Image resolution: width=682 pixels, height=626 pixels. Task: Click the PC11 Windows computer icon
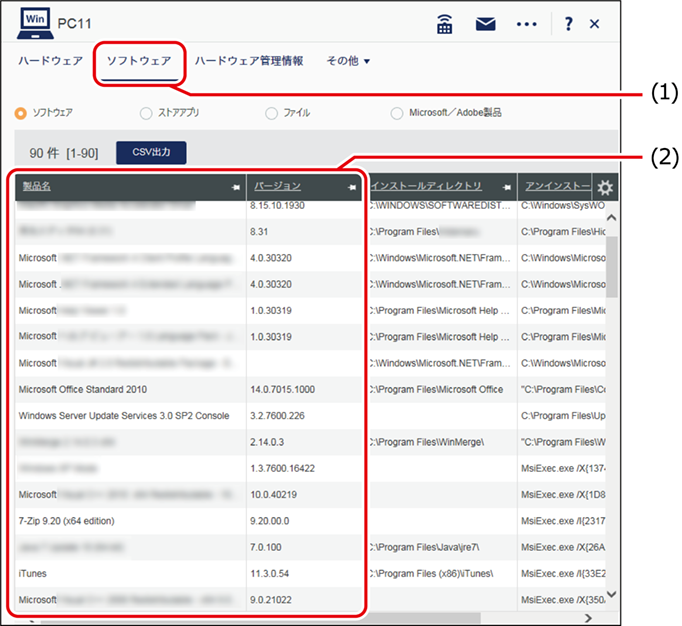pyautogui.click(x=35, y=23)
